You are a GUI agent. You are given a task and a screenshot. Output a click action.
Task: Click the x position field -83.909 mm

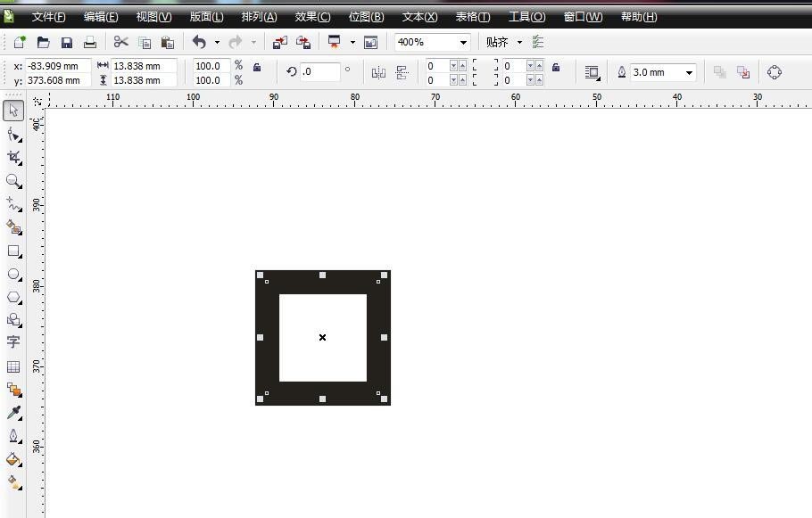(x=57, y=66)
